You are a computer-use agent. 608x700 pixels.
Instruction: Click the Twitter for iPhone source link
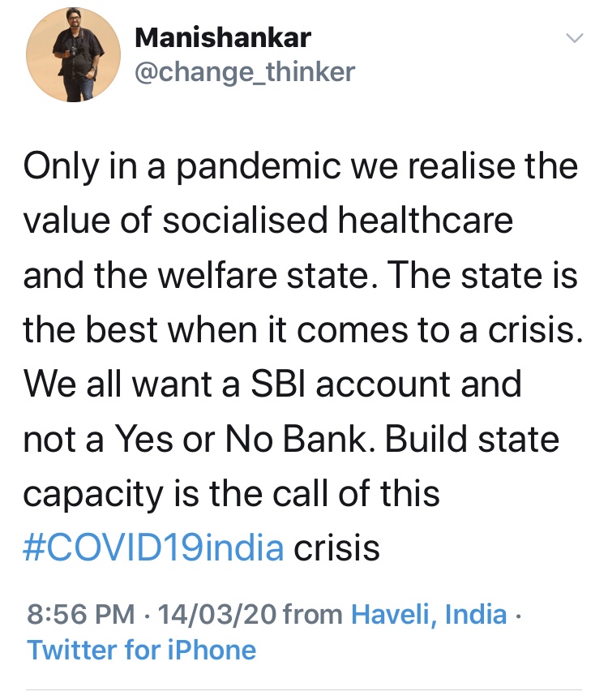(141, 650)
